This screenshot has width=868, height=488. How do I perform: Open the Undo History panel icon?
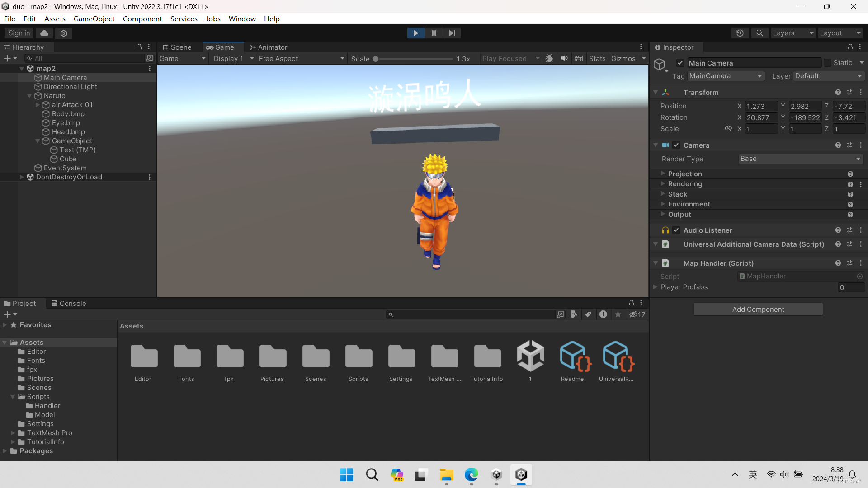coord(740,33)
